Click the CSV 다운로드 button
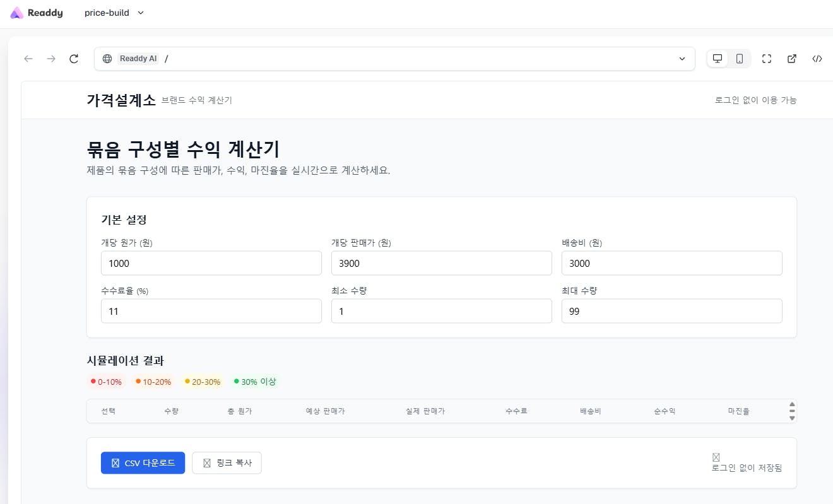Image resolution: width=833 pixels, height=504 pixels. click(143, 463)
